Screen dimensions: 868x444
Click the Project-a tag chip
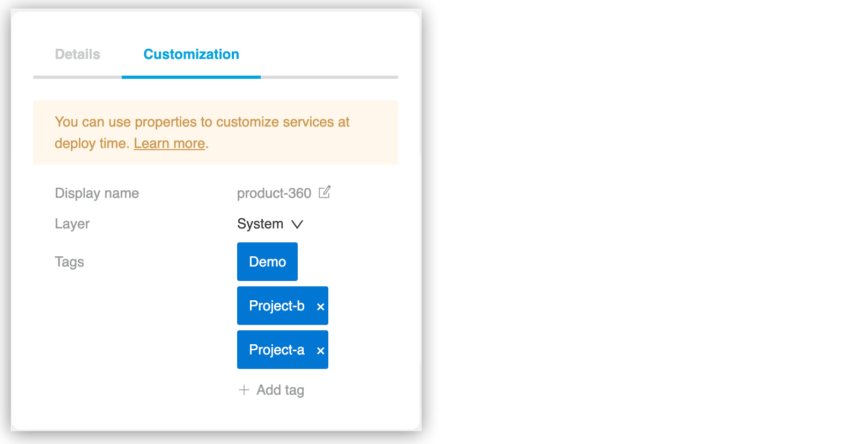pos(276,350)
